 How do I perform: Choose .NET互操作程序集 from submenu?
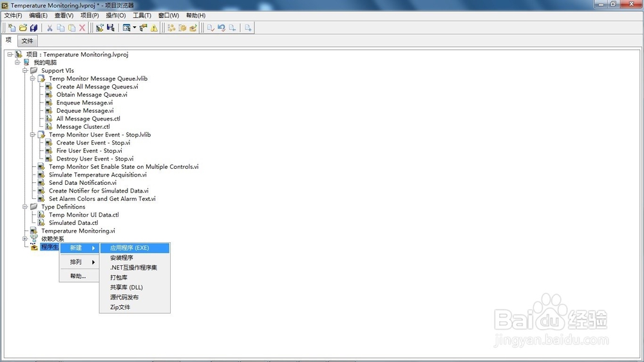coord(135,267)
